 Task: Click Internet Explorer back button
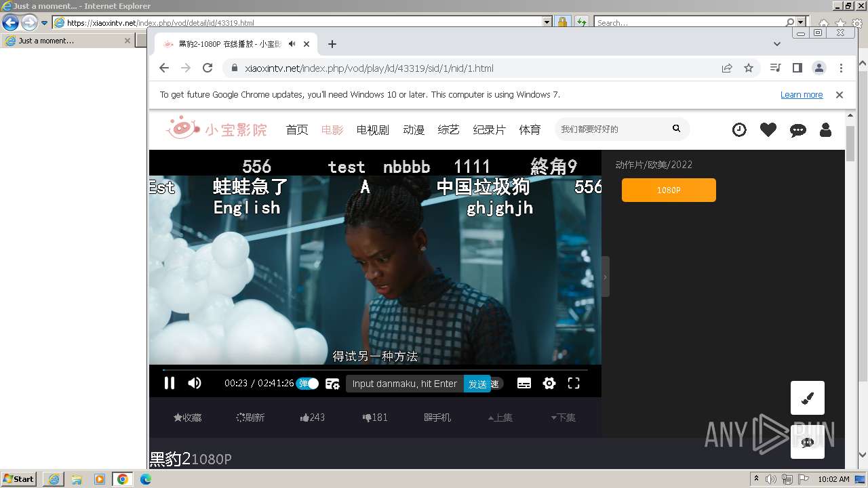[10, 22]
